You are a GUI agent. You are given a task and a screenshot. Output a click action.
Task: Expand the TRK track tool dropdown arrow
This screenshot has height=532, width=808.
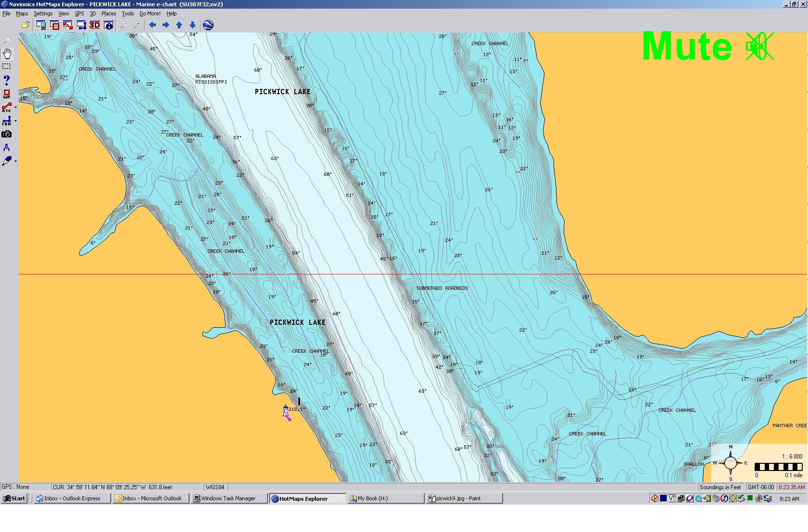(x=15, y=121)
